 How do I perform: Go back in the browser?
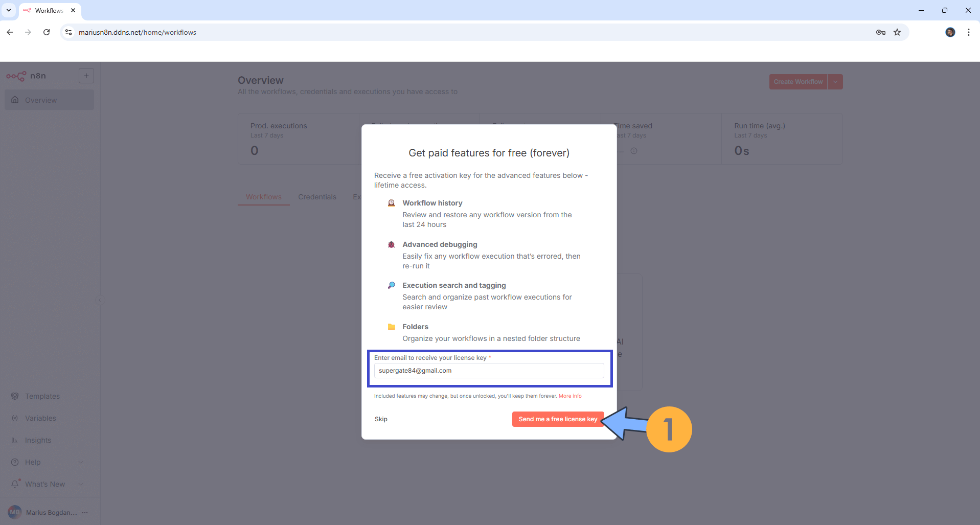tap(10, 32)
